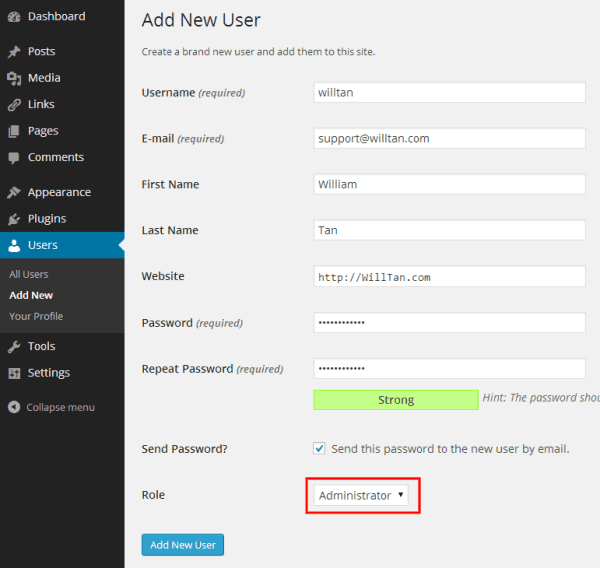This screenshot has width=600, height=568.
Task: Click the Dashboard gauge icon
Action: tap(14, 17)
